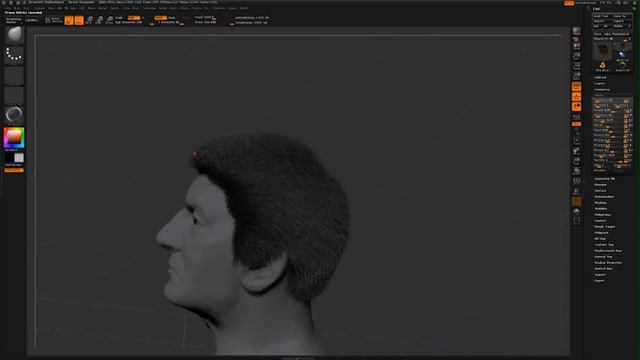Expand the Texture Map subpalette
Image resolution: width=640 pixels, height=360 pixels.
[x=604, y=244]
